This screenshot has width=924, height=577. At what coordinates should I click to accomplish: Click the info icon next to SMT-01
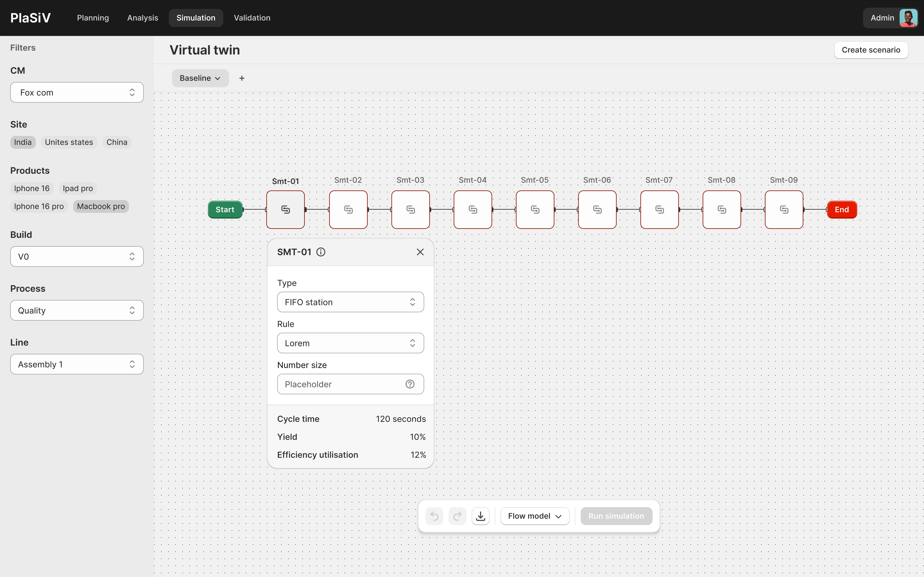point(321,252)
